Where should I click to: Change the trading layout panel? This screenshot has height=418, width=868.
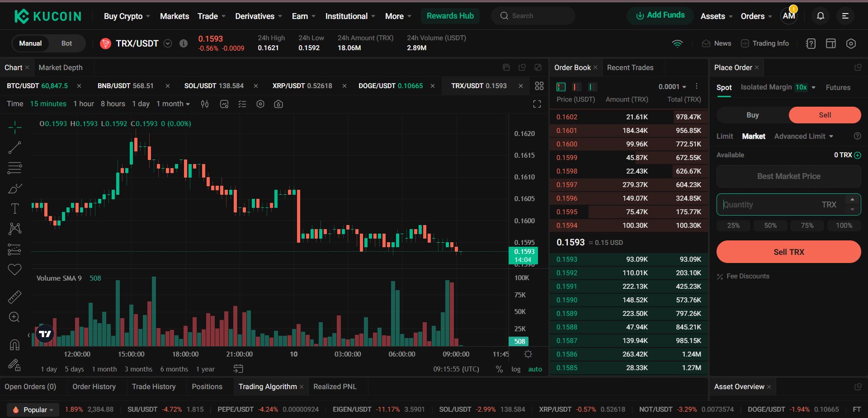[x=831, y=43]
